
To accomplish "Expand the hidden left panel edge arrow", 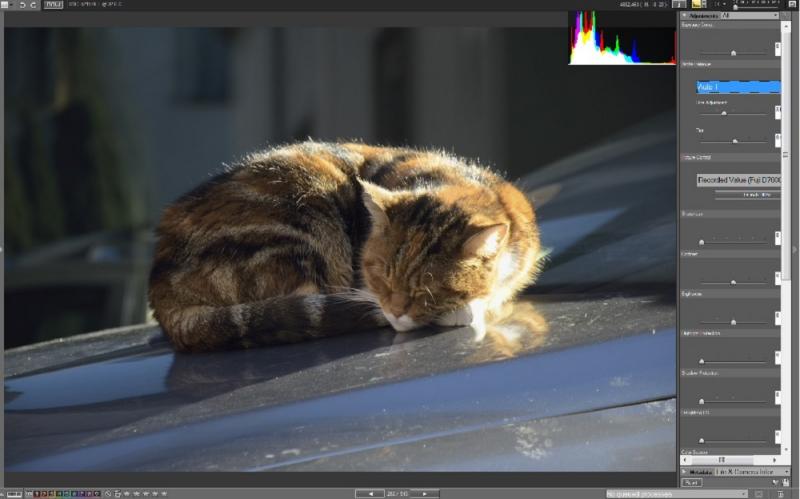I will click(2, 250).
